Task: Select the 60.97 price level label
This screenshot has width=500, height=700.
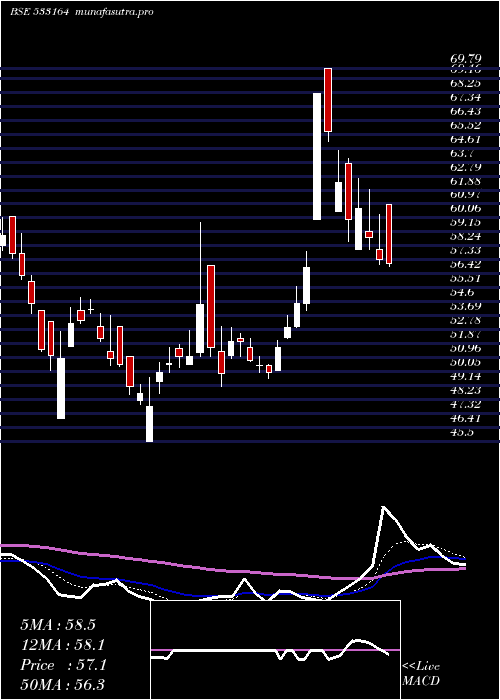Action: [465, 195]
